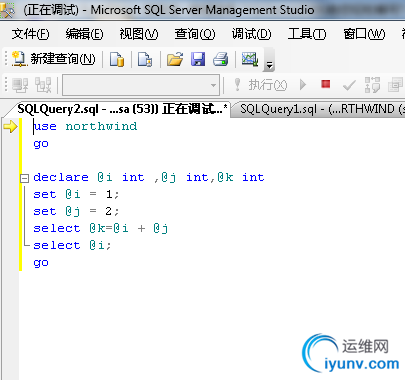Open the database selection combo box
The width and height of the screenshot is (405, 380).
click(x=141, y=85)
